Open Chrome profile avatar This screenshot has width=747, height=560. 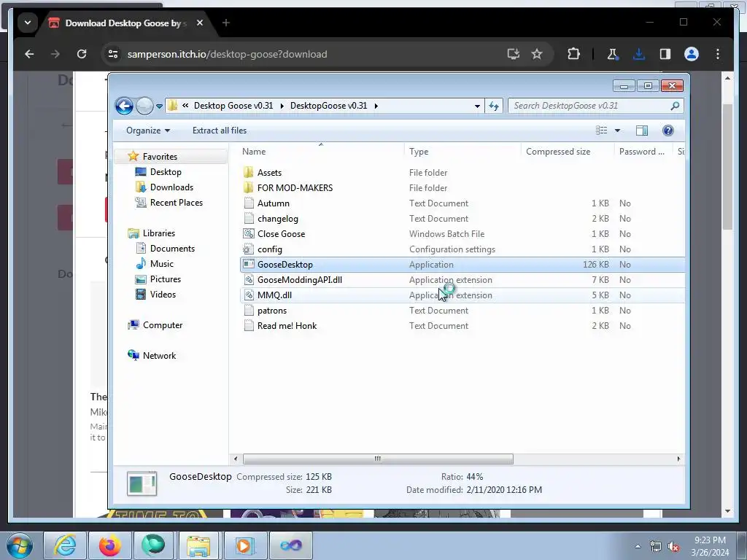tap(692, 54)
